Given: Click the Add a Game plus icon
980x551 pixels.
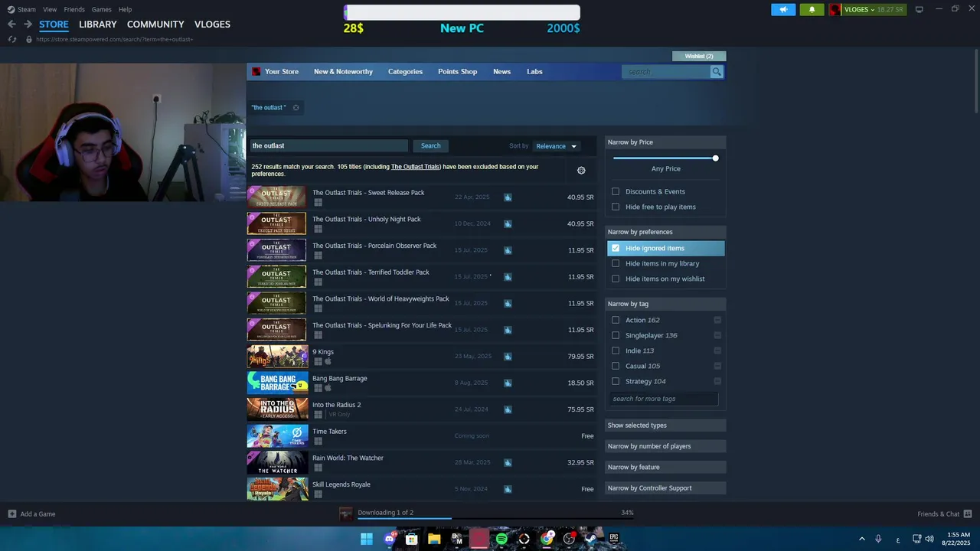Looking at the screenshot, I should [12, 514].
